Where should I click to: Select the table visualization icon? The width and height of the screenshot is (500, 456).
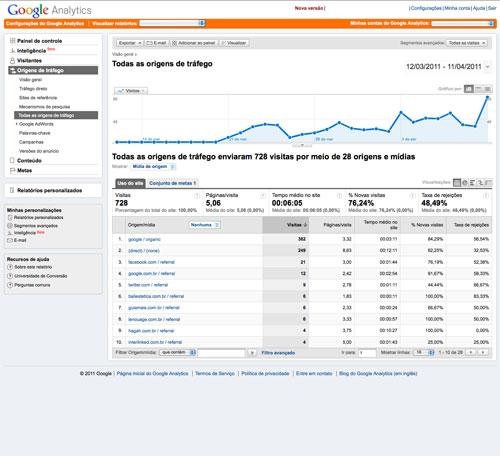tap(457, 183)
